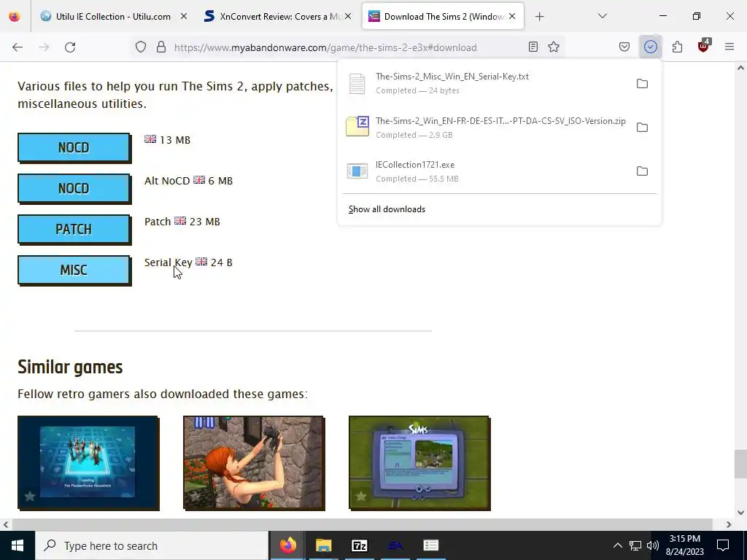Image resolution: width=747 pixels, height=560 pixels.
Task: Open the Windows Start menu
Action: (x=18, y=545)
